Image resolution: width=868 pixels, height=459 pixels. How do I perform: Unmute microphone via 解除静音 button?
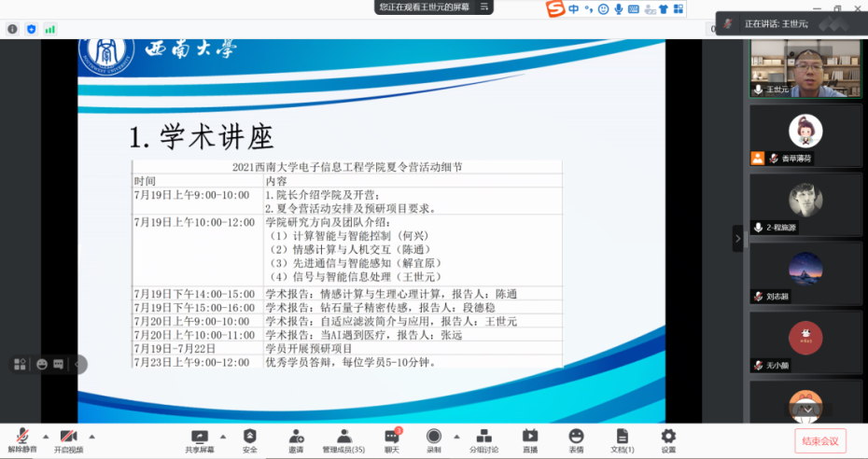pyautogui.click(x=21, y=439)
